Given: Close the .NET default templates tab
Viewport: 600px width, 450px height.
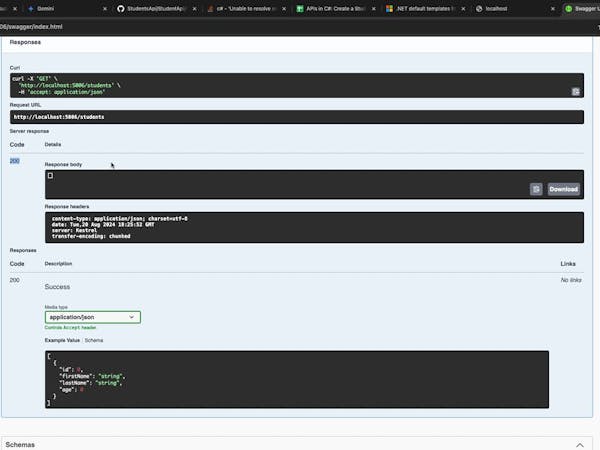Looking at the screenshot, I should 463,8.
